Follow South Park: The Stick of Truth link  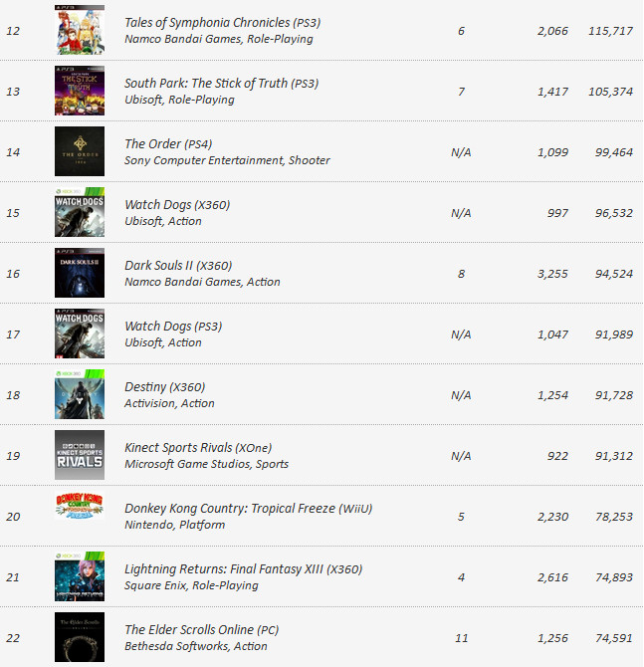click(222, 84)
